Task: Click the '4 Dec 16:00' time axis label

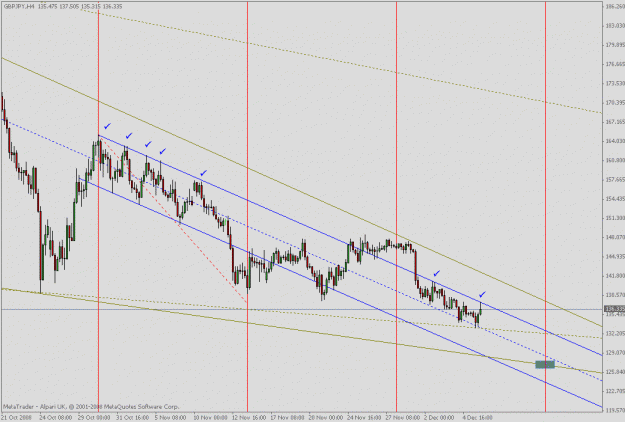Action: click(478, 418)
